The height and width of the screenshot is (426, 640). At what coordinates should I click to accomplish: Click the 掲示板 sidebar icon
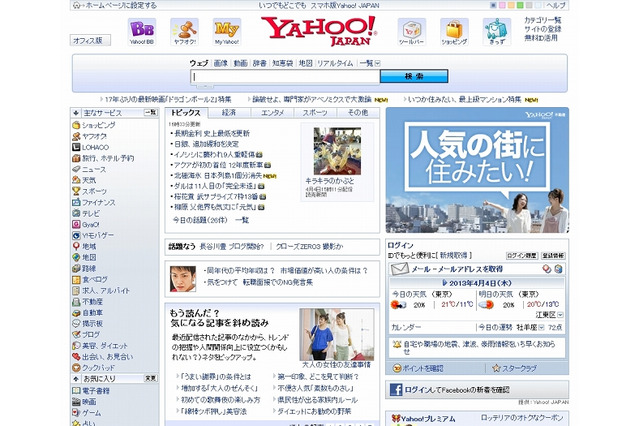(76, 324)
